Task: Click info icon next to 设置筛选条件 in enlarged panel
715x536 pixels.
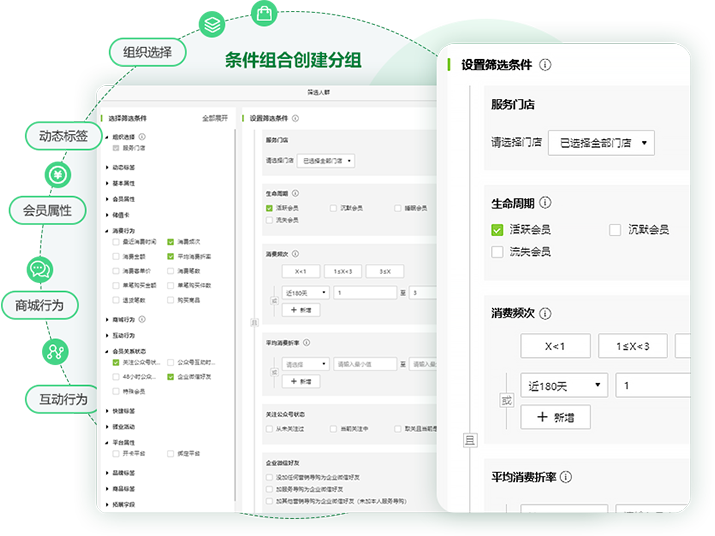Action: [545, 65]
